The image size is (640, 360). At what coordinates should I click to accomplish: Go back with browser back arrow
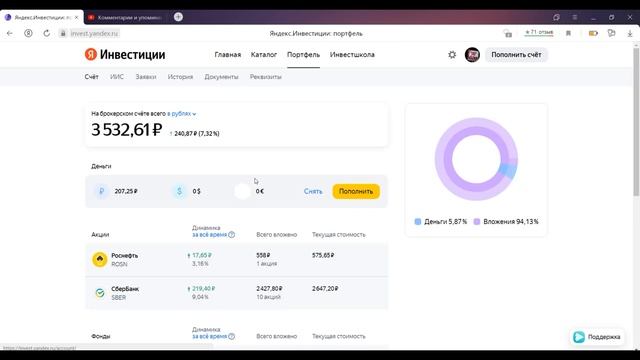point(10,33)
